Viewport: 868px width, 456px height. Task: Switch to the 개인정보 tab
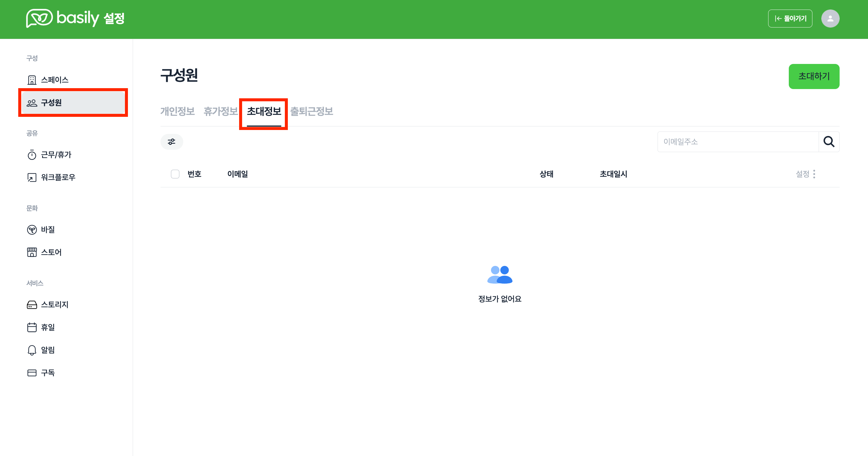tap(177, 111)
